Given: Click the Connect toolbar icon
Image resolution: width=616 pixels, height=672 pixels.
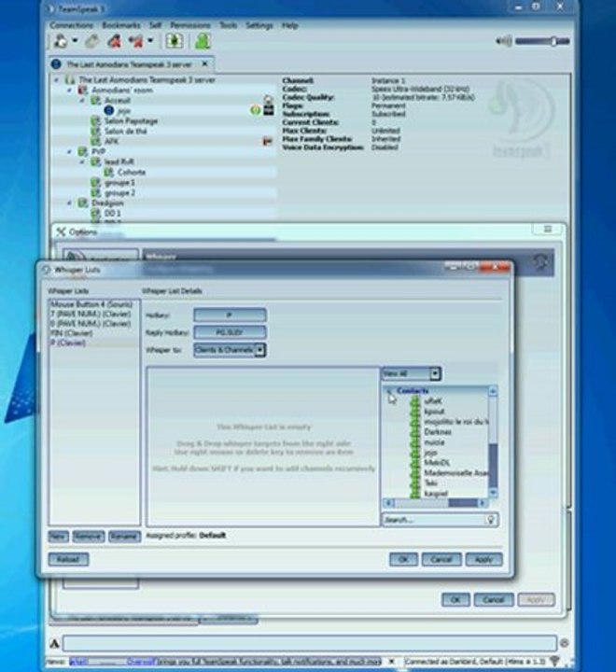Looking at the screenshot, I should coord(60,42).
